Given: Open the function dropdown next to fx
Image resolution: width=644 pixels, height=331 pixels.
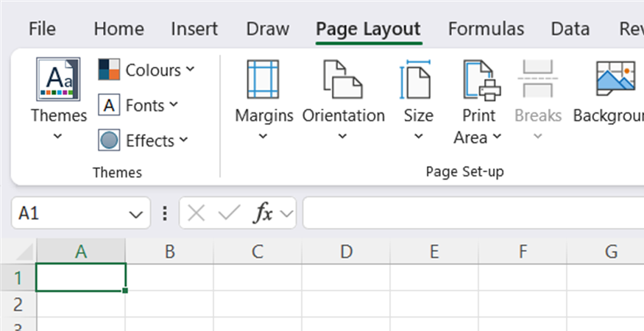Looking at the screenshot, I should point(287,213).
